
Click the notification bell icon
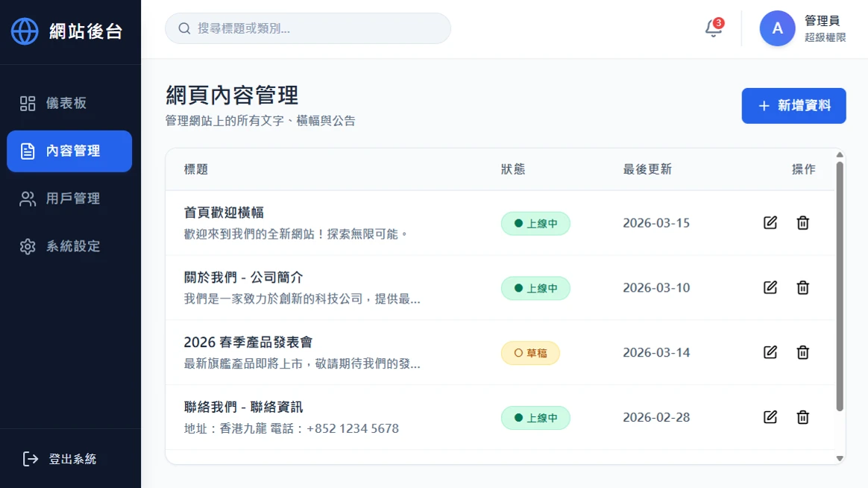[x=710, y=28]
